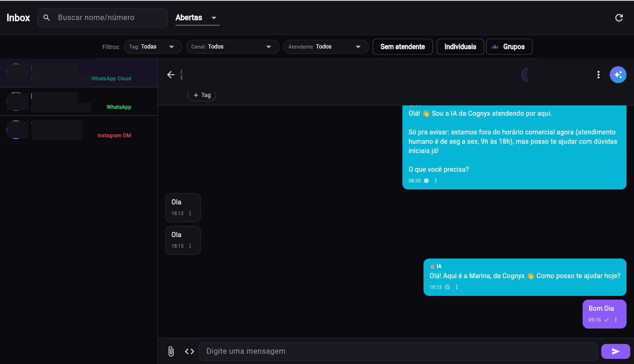Screen dimensions: 634x364
Task: Click the 'Bom Dia' message text
Action: click(x=601, y=308)
